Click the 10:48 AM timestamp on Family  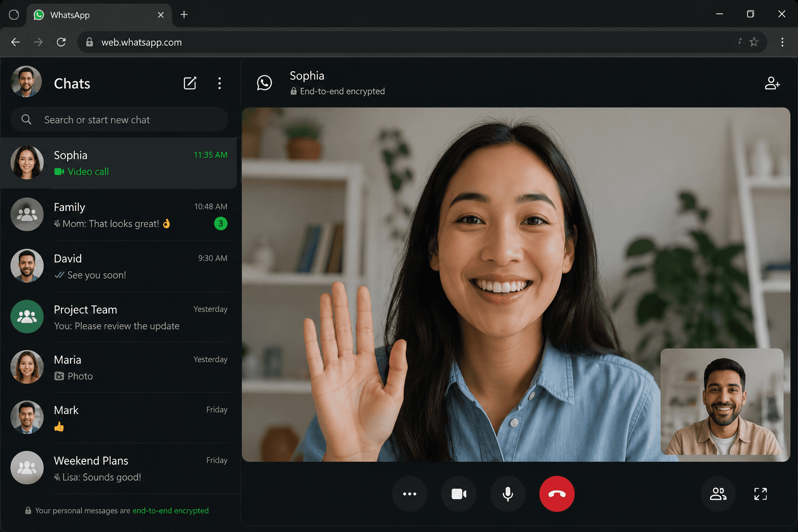pos(210,206)
